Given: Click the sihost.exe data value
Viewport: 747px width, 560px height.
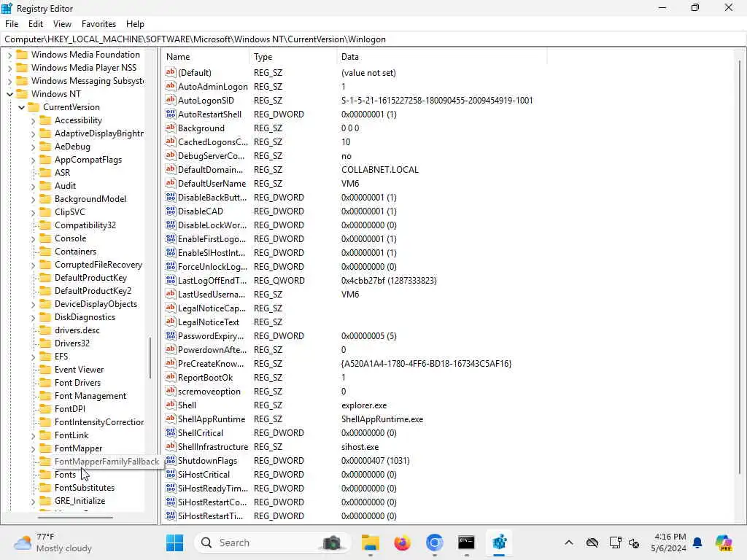Looking at the screenshot, I should (360, 447).
